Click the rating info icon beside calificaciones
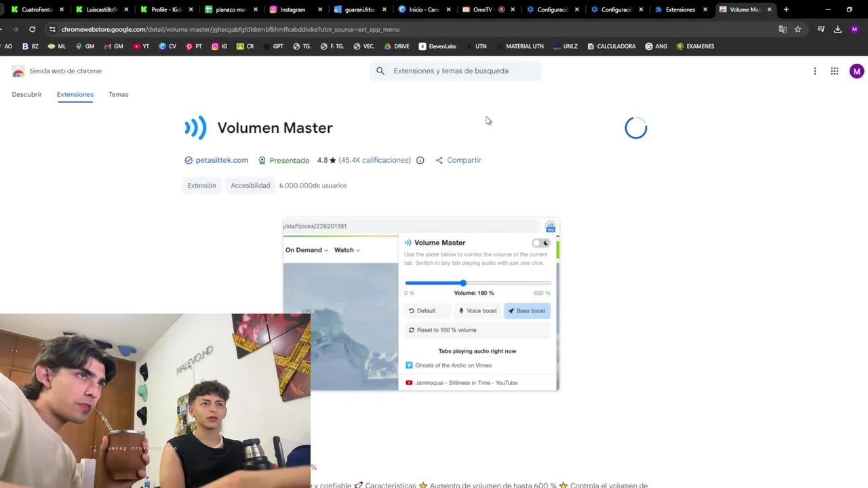Image resolution: width=868 pixels, height=488 pixels. pos(420,161)
